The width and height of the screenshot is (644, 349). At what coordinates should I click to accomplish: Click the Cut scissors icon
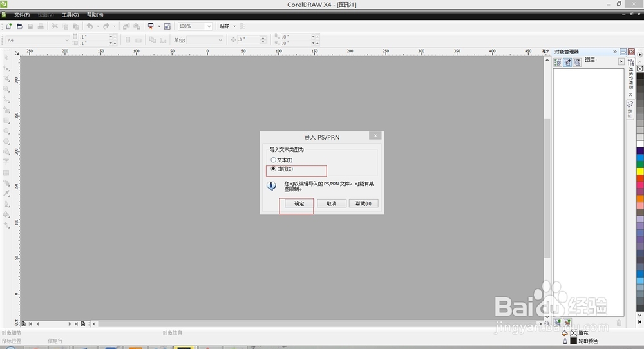[x=54, y=26]
